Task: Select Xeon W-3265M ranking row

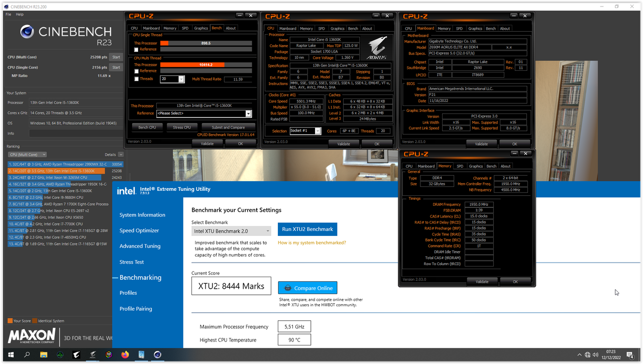Action: [x=65, y=177]
